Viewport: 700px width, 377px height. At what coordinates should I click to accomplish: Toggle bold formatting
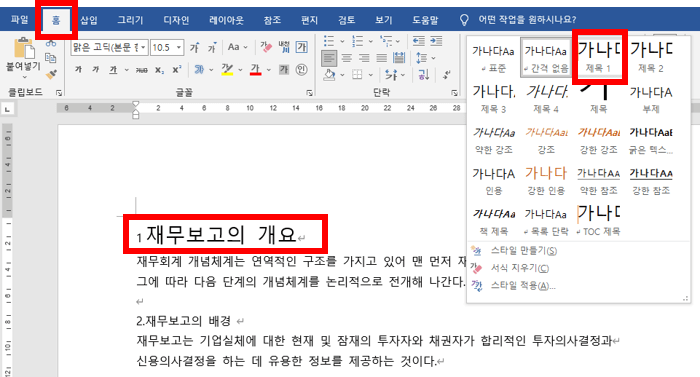pos(79,70)
